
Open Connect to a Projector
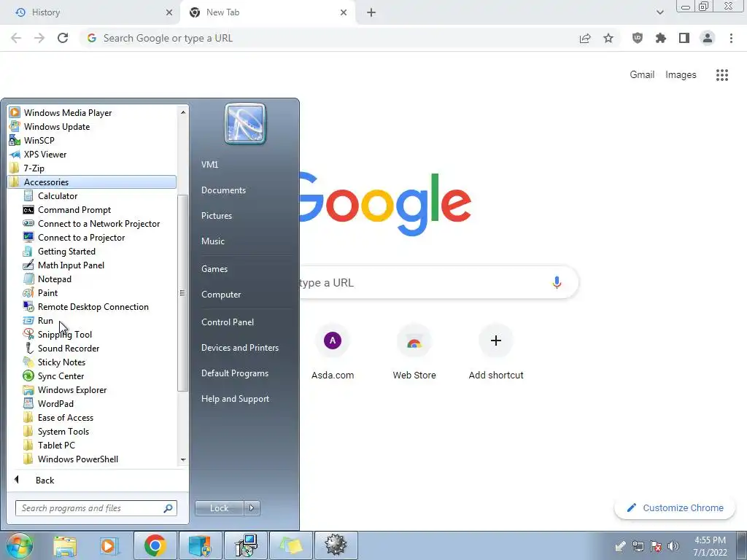(x=81, y=237)
